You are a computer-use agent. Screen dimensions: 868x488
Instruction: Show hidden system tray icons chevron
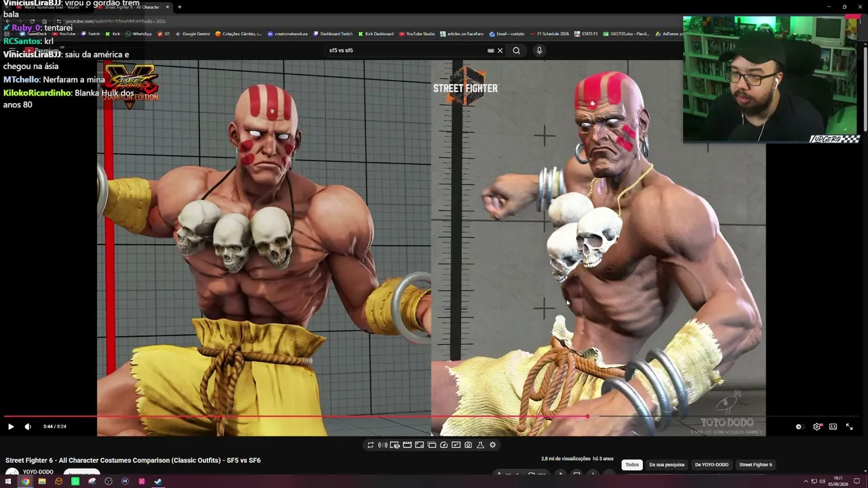point(806,481)
